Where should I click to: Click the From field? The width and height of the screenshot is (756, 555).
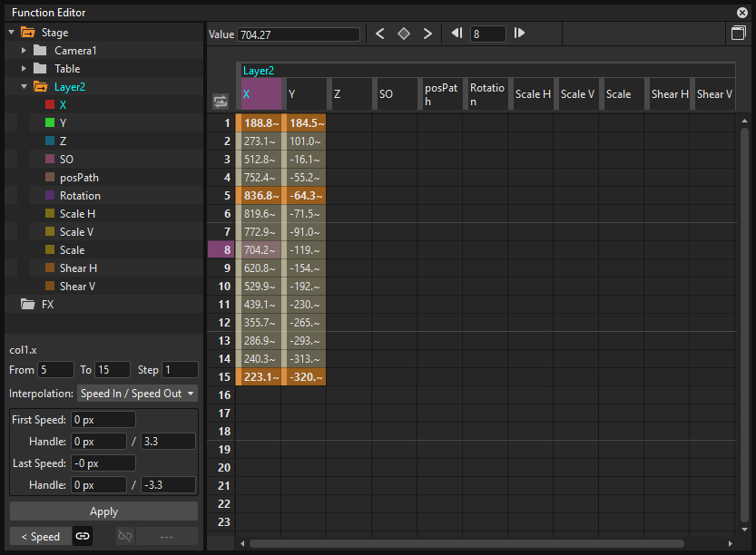coord(55,370)
